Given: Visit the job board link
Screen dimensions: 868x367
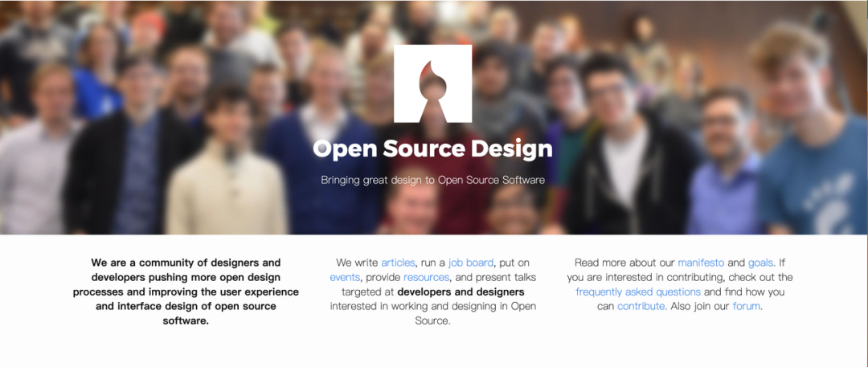Looking at the screenshot, I should coord(470,263).
